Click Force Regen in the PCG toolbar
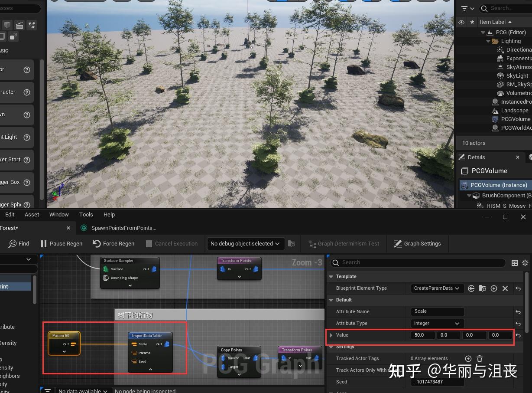The image size is (532, 393). (x=113, y=243)
